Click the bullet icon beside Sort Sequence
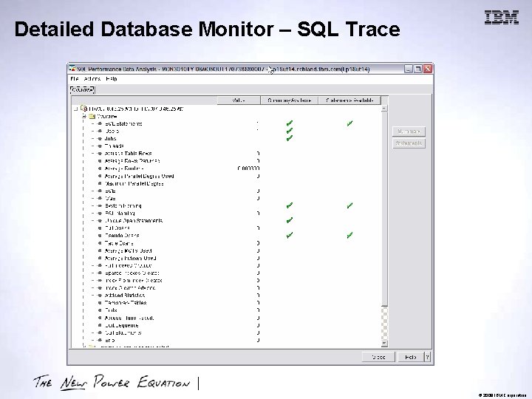This screenshot has height=399, width=532. coord(100,325)
